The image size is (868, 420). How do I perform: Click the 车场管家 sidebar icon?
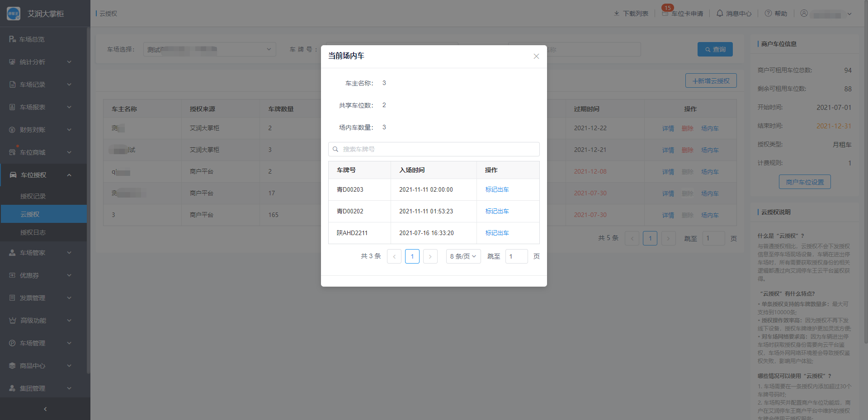click(x=12, y=253)
